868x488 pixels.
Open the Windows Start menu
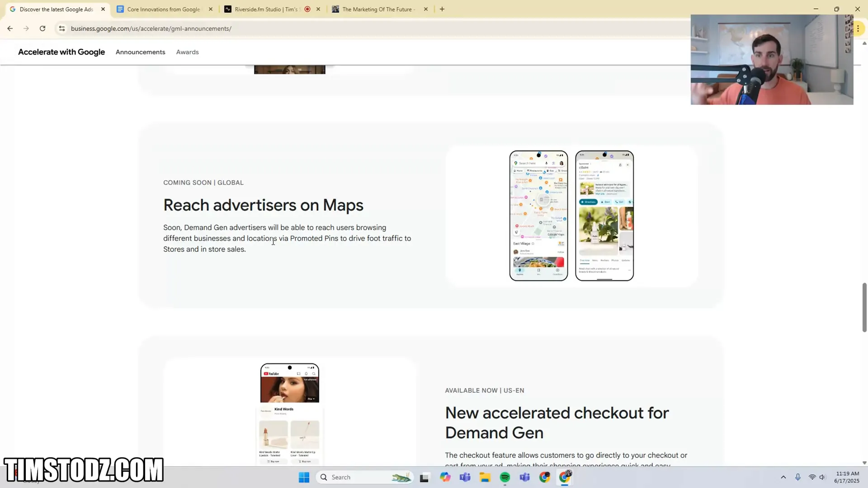coord(304,477)
